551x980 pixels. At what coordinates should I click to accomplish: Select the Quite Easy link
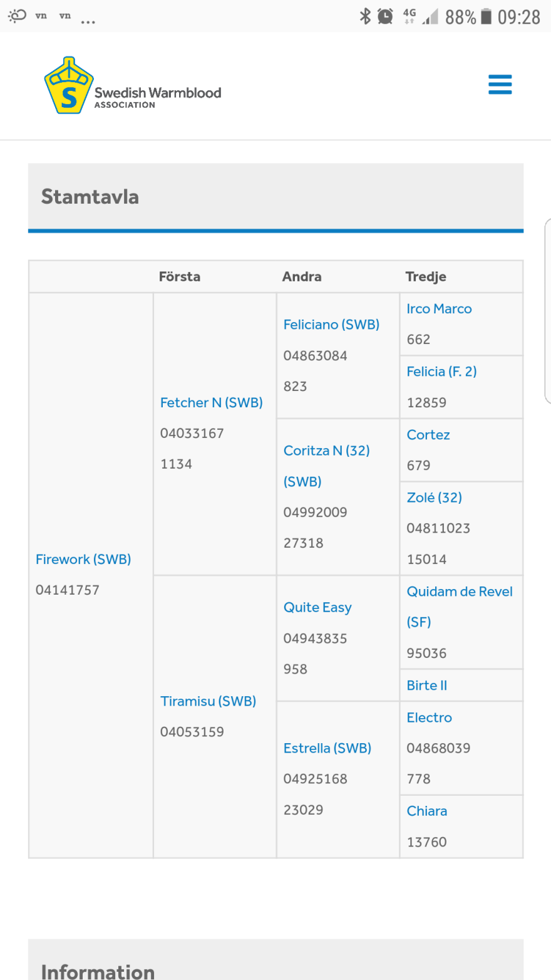point(317,607)
